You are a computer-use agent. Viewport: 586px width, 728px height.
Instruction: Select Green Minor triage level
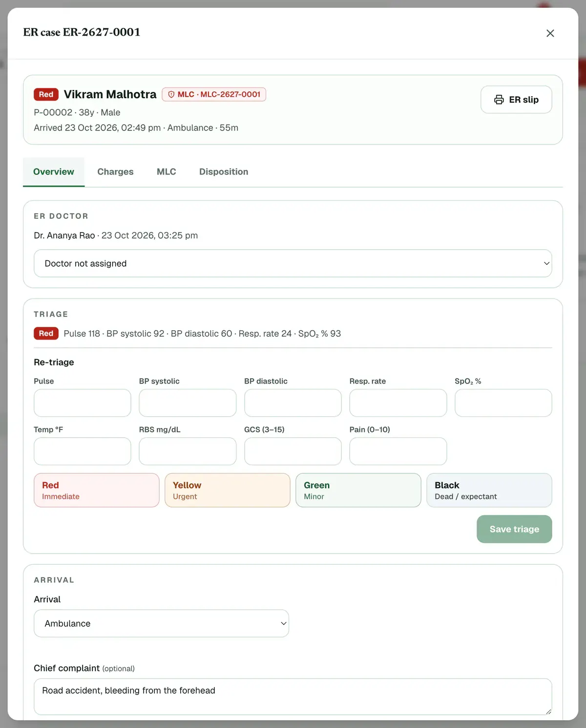(358, 490)
